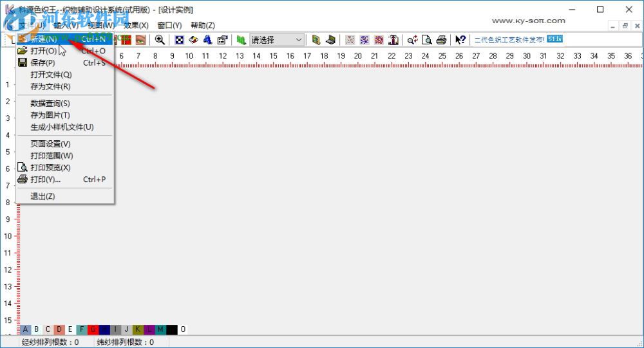Pick purple color swatch L
The width and height of the screenshot is (644, 348).
149,329
